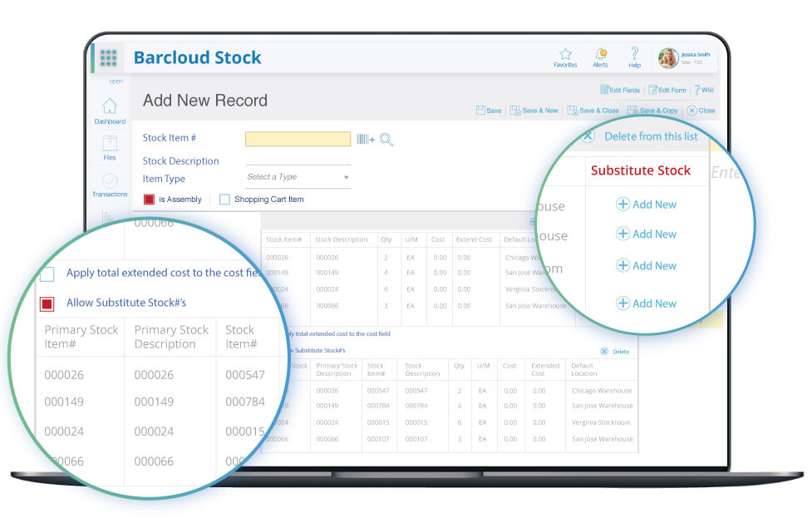The width and height of the screenshot is (812, 523).
Task: Click the small Delete link above substitute table
Action: pyautogui.click(x=615, y=352)
